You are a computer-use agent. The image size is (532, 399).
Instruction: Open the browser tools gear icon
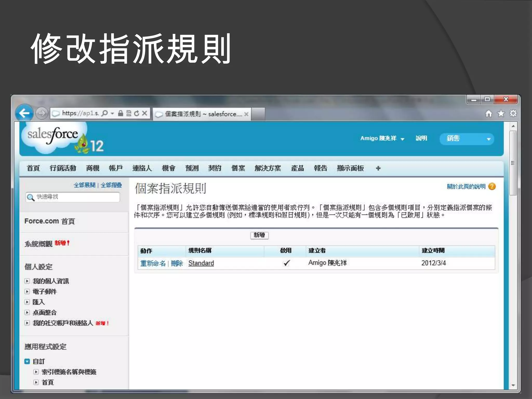[x=513, y=113]
